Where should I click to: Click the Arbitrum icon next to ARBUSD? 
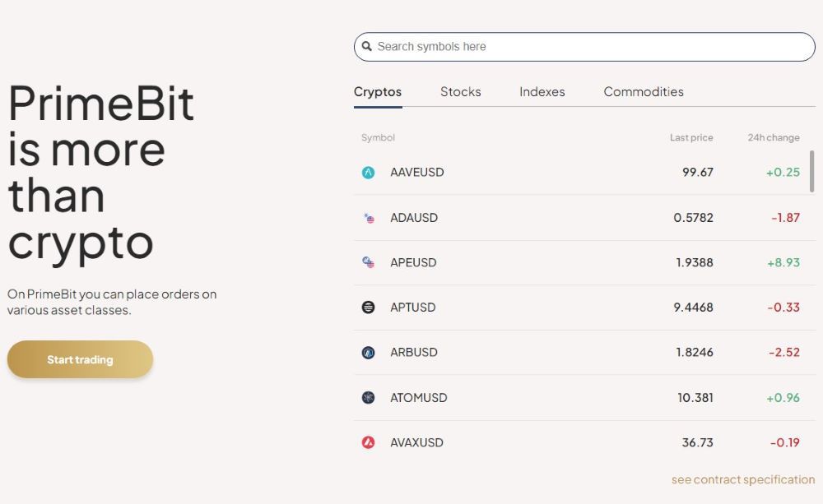pyautogui.click(x=369, y=352)
